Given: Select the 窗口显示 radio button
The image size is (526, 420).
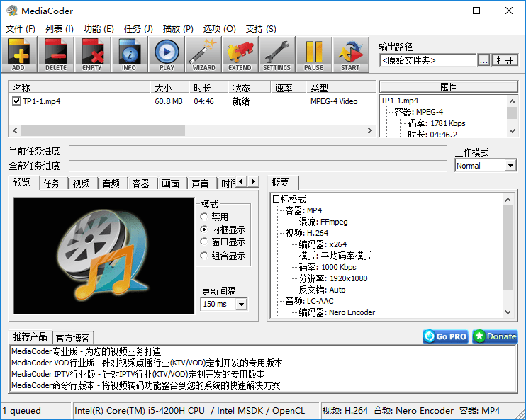Looking at the screenshot, I should point(204,243).
